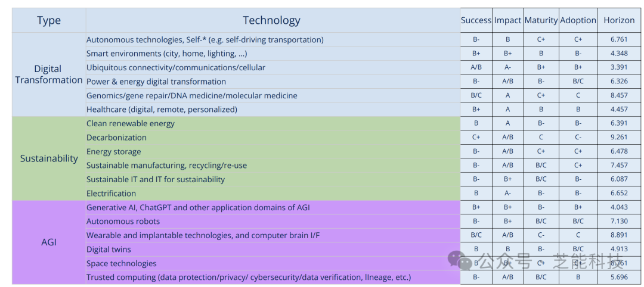The height and width of the screenshot is (287, 644).
Task: Select the "Technology" column header
Action: click(271, 20)
